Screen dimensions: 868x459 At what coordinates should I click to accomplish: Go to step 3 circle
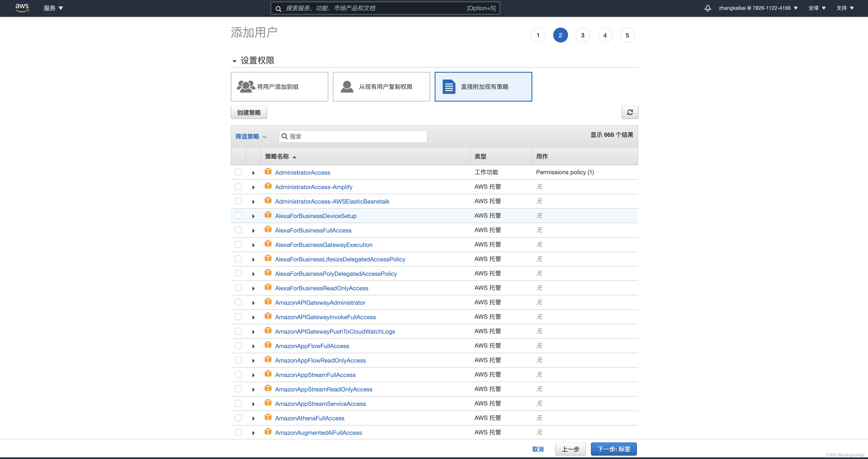(582, 35)
